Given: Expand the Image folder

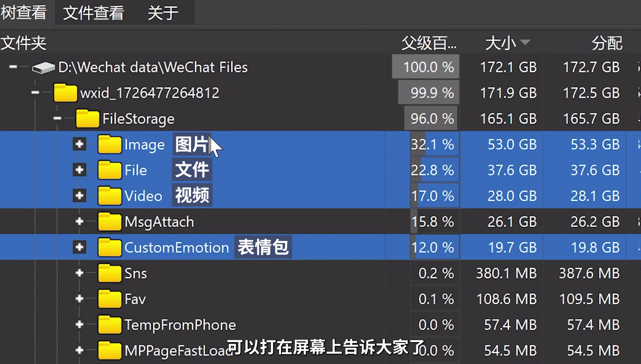Looking at the screenshot, I should (79, 144).
